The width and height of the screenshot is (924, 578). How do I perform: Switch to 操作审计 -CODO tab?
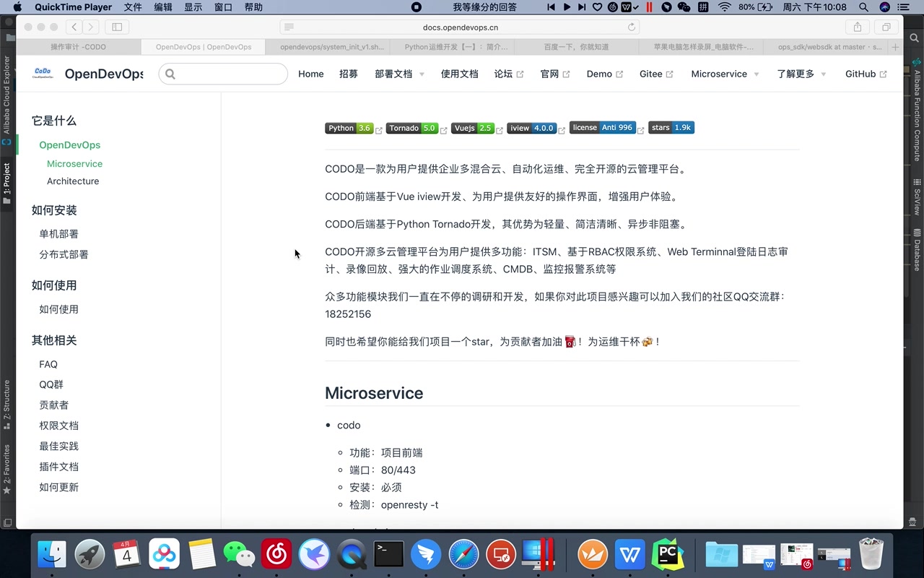point(78,47)
